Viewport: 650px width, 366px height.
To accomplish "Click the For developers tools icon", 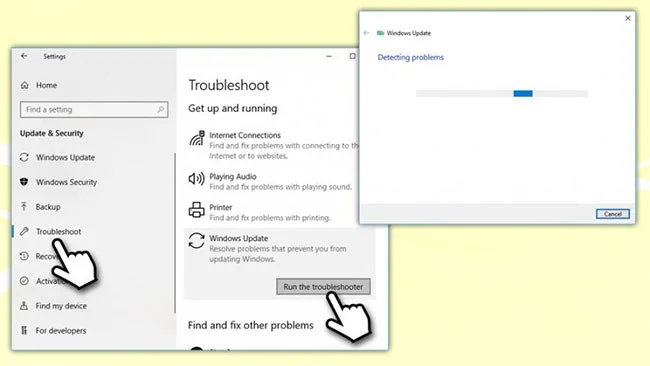I will click(x=24, y=330).
